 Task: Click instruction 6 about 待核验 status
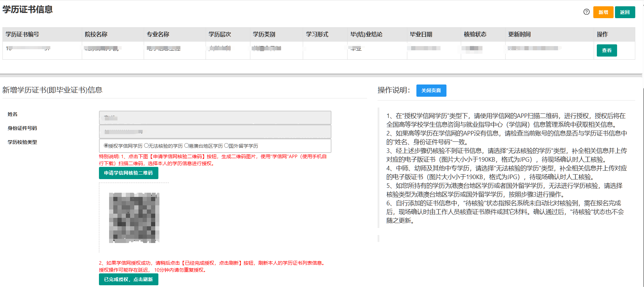(505, 212)
